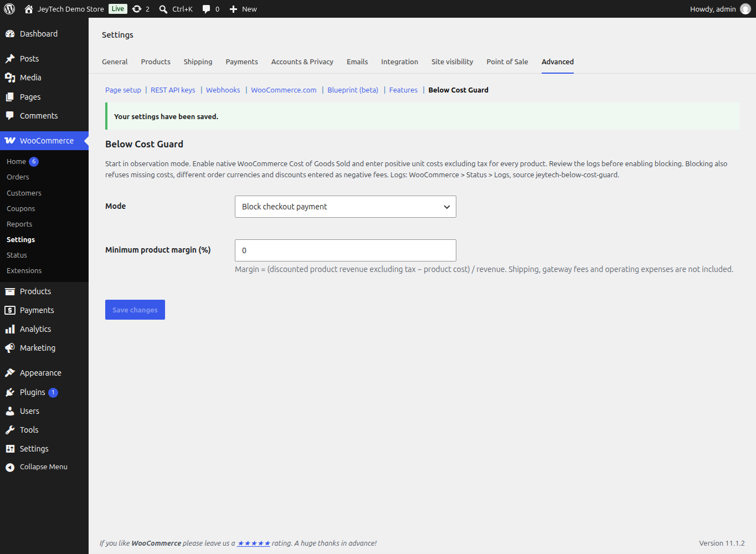Open the Page setup link
Image resolution: width=756 pixels, height=554 pixels.
click(x=123, y=90)
